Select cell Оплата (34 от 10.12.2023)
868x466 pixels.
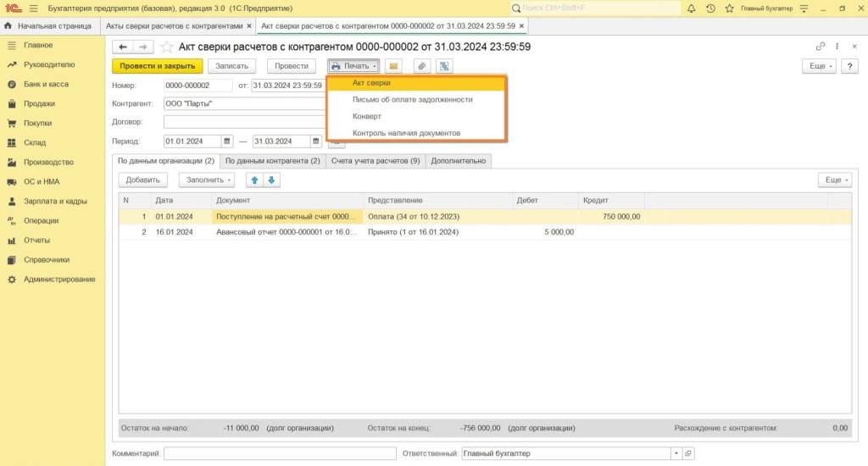pos(438,216)
